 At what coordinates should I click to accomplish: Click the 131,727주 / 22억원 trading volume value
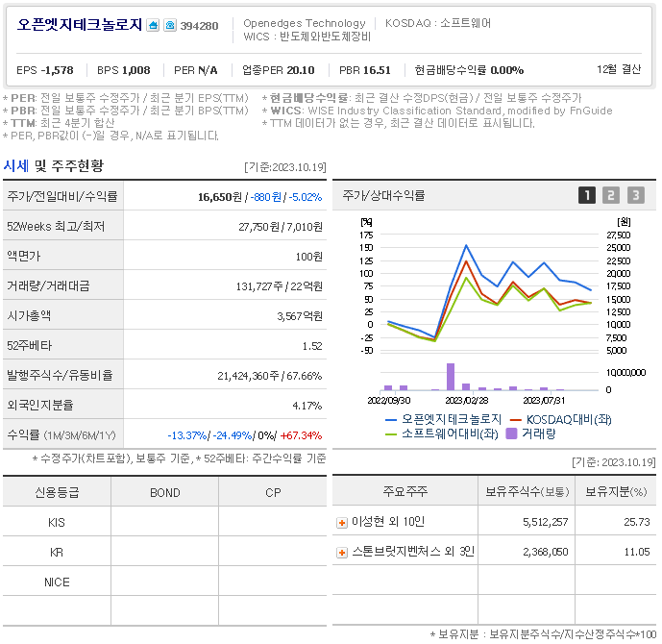point(279,286)
